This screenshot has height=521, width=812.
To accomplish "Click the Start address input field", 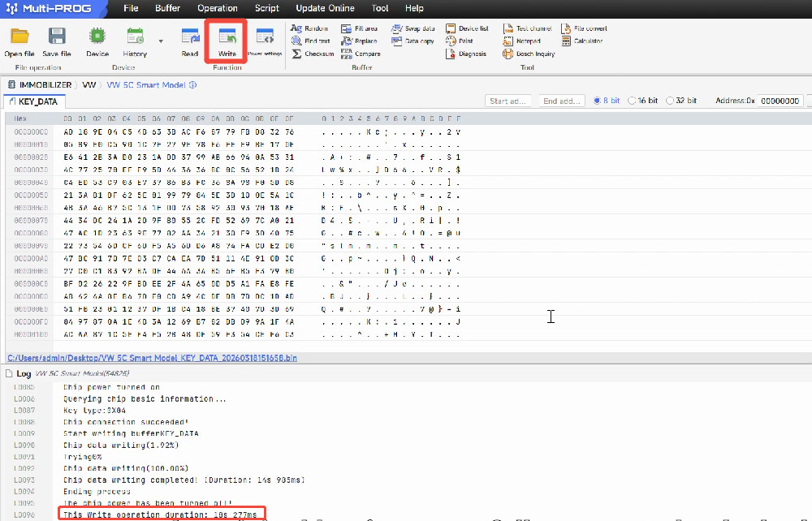I will (x=508, y=101).
